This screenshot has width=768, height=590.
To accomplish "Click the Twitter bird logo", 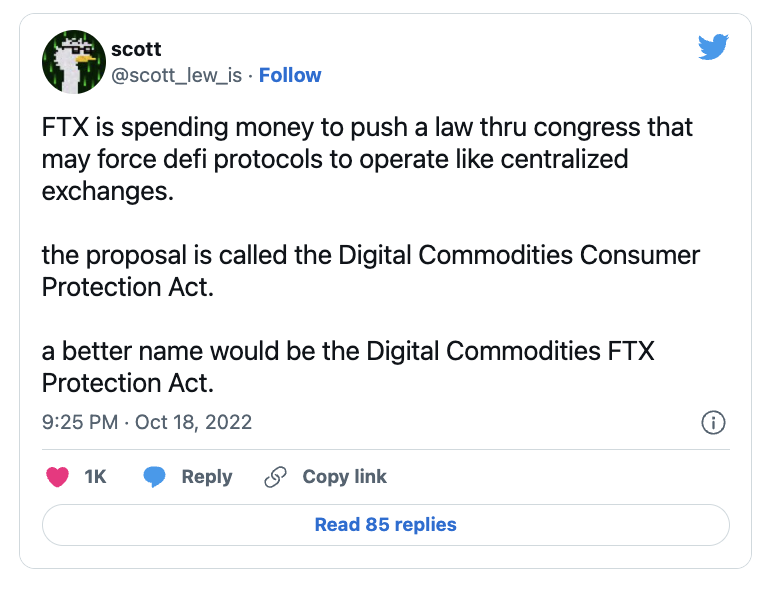I will [x=713, y=46].
